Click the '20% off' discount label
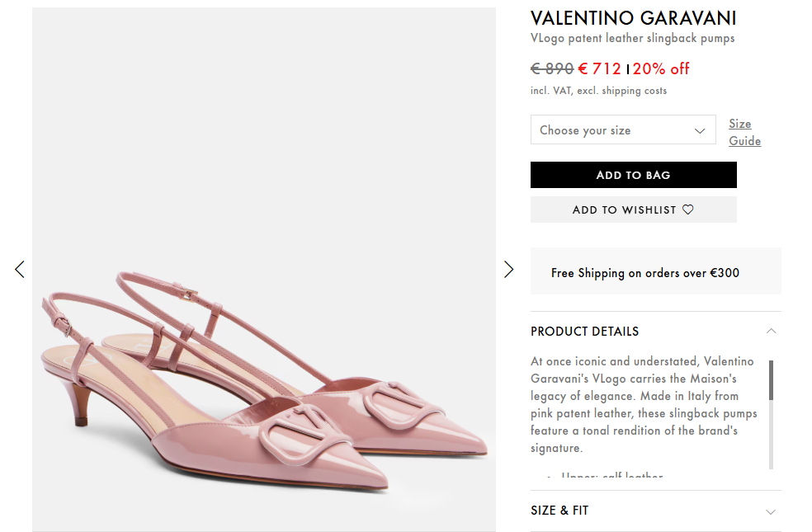812x532 pixels. click(x=660, y=68)
